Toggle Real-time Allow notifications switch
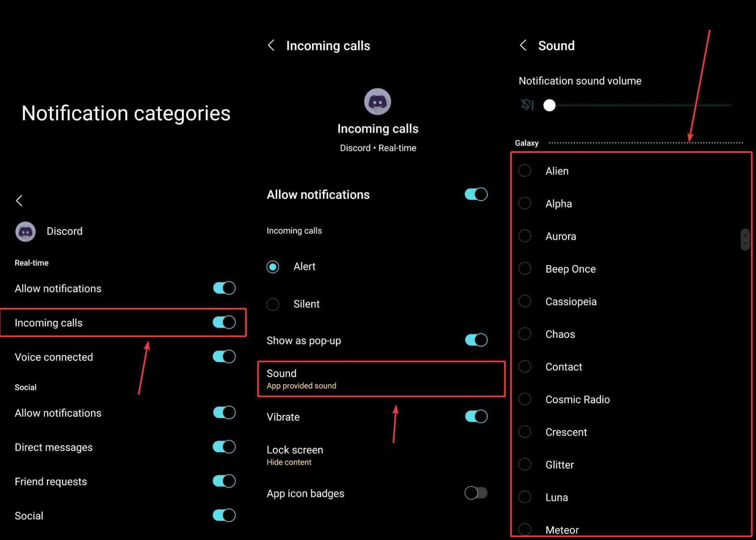Viewport: 756px width, 540px height. pos(224,288)
